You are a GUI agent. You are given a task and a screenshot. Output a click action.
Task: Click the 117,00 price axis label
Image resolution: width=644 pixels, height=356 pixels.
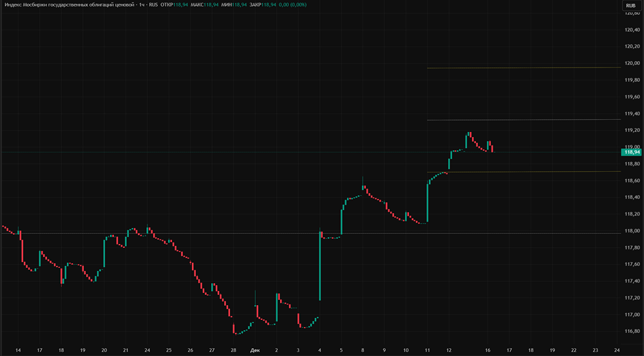coord(632,315)
